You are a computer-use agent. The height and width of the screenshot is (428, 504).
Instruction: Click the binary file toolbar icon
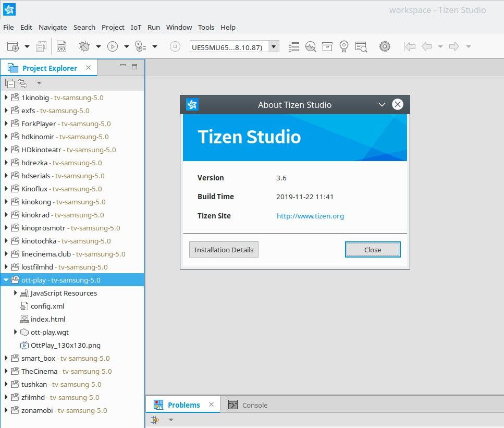62,46
